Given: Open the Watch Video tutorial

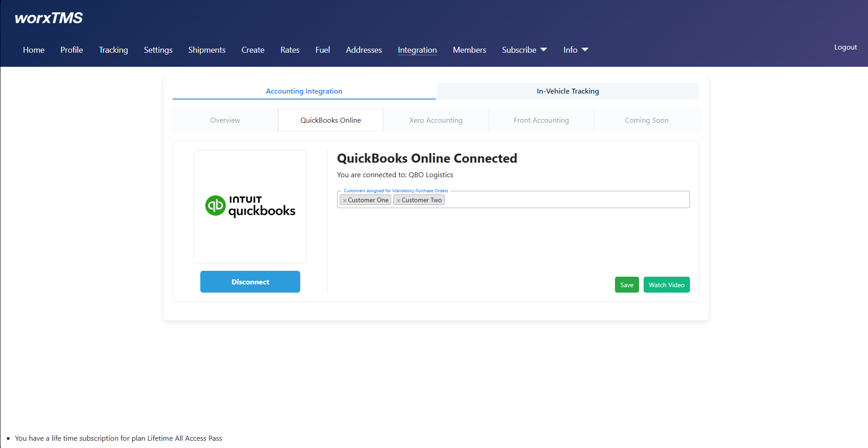Looking at the screenshot, I should pyautogui.click(x=666, y=284).
